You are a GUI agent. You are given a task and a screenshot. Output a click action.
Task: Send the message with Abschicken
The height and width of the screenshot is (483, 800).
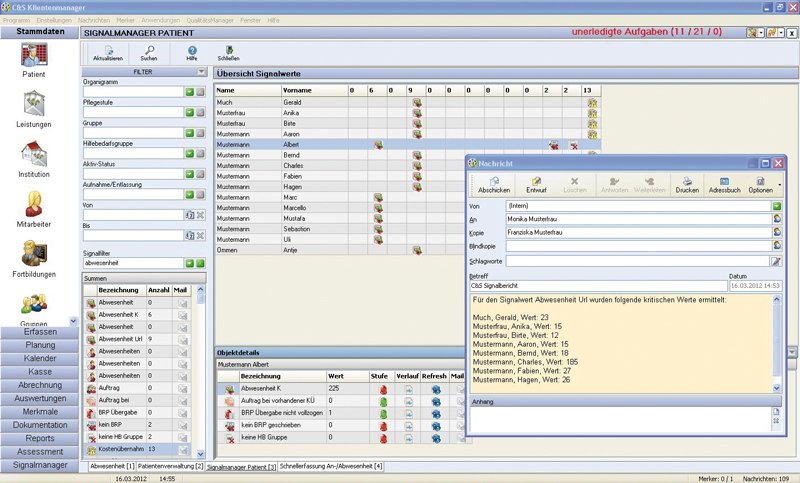(x=494, y=185)
